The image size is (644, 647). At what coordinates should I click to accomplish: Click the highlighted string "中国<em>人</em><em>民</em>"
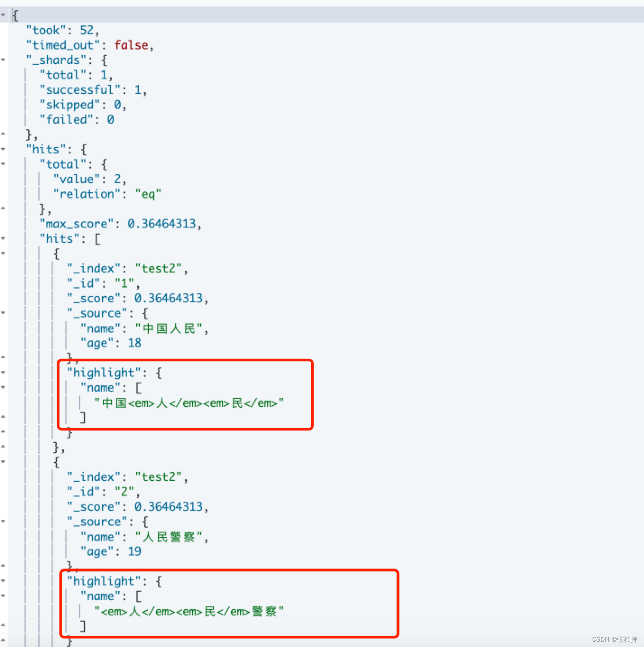pos(189,403)
